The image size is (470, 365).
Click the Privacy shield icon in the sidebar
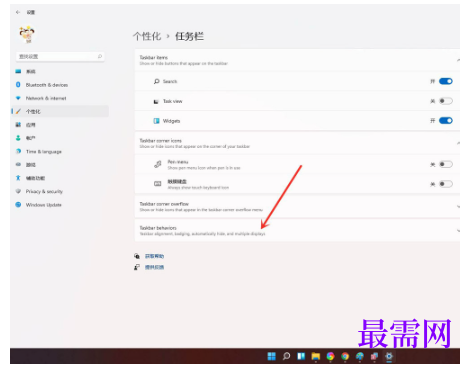(18, 191)
